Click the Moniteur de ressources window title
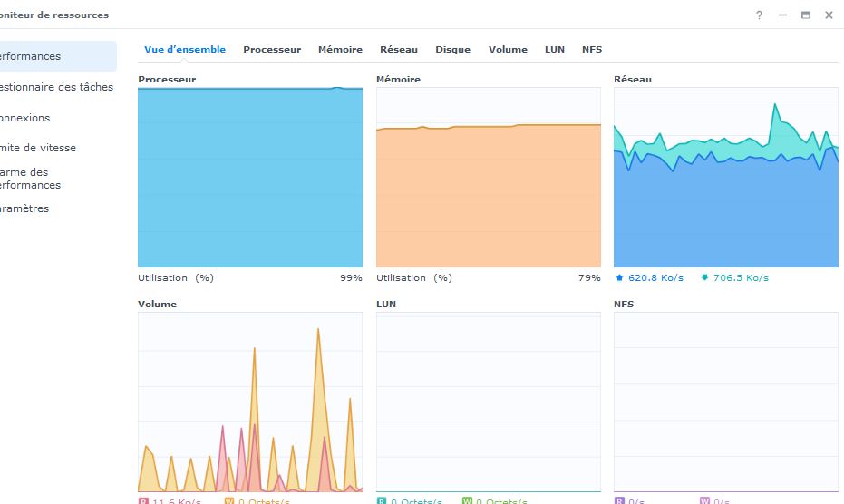 click(x=54, y=15)
